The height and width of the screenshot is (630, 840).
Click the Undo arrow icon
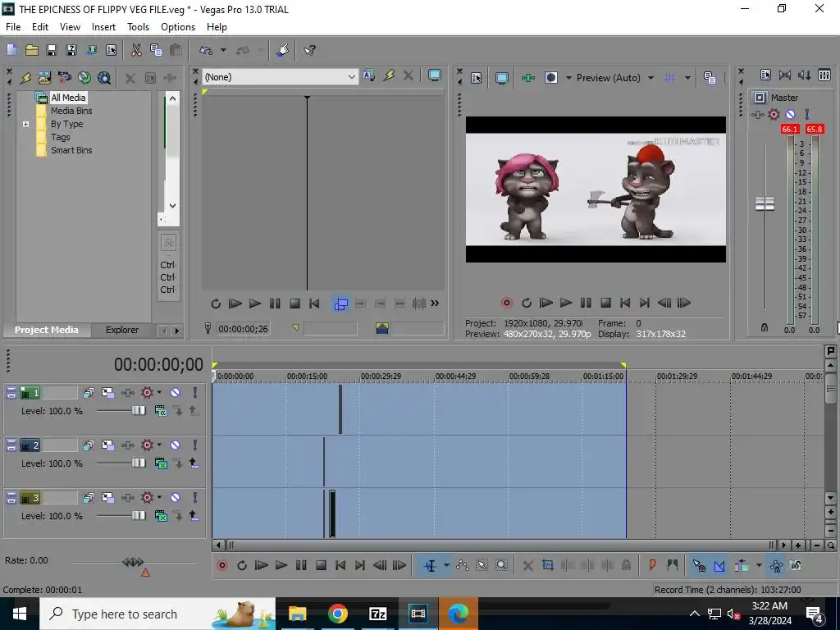pyautogui.click(x=206, y=50)
